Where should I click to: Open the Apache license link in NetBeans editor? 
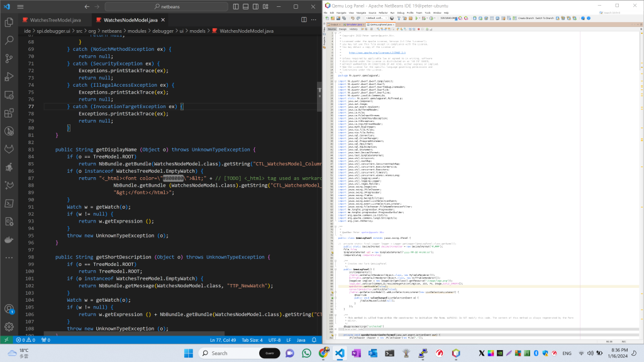(x=377, y=53)
